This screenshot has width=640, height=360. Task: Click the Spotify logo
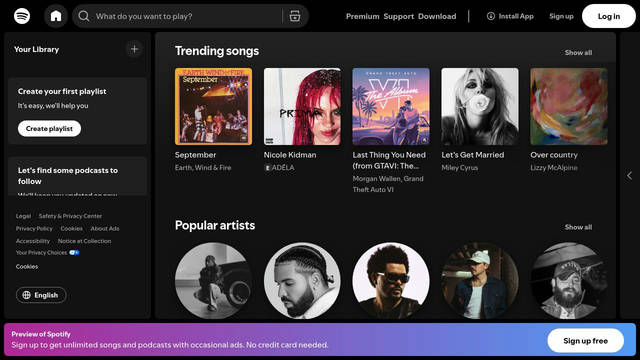point(22,16)
